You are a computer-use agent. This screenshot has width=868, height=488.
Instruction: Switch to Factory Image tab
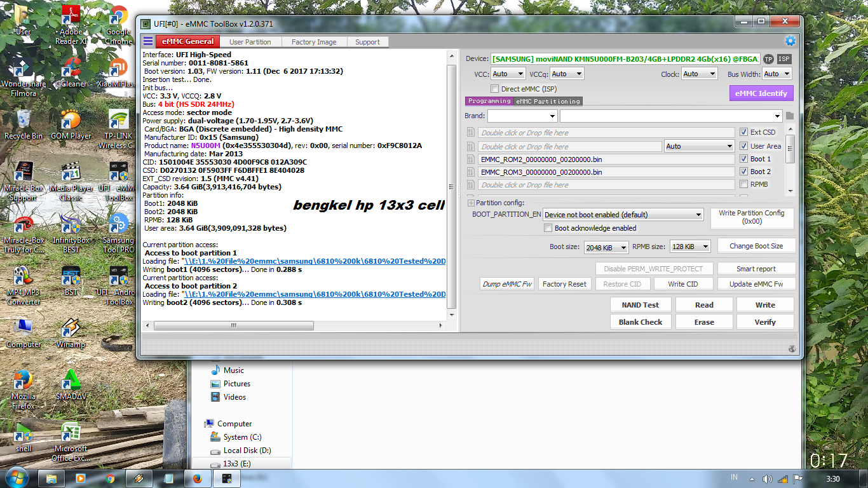[x=314, y=42]
